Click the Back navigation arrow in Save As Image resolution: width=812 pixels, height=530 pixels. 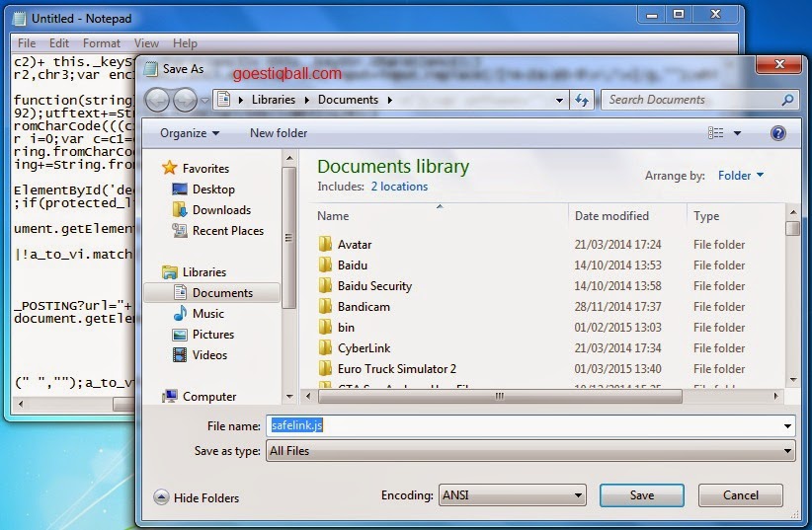pyautogui.click(x=157, y=100)
